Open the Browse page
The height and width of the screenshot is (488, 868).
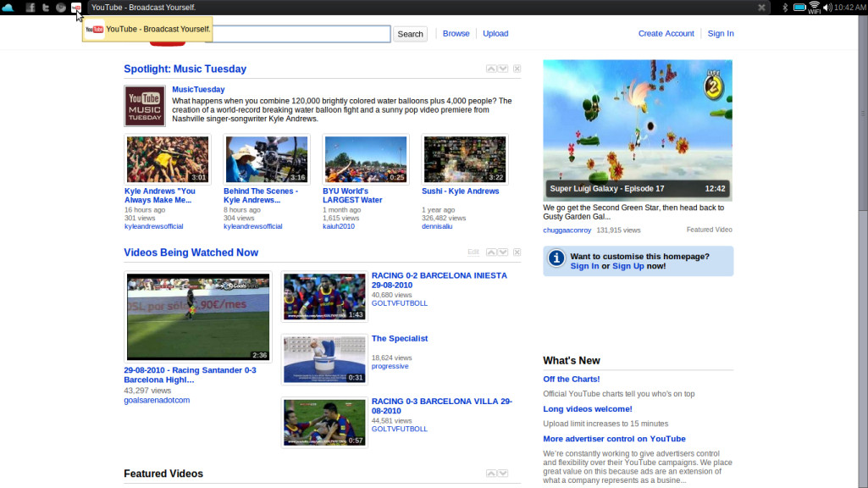[x=456, y=33]
